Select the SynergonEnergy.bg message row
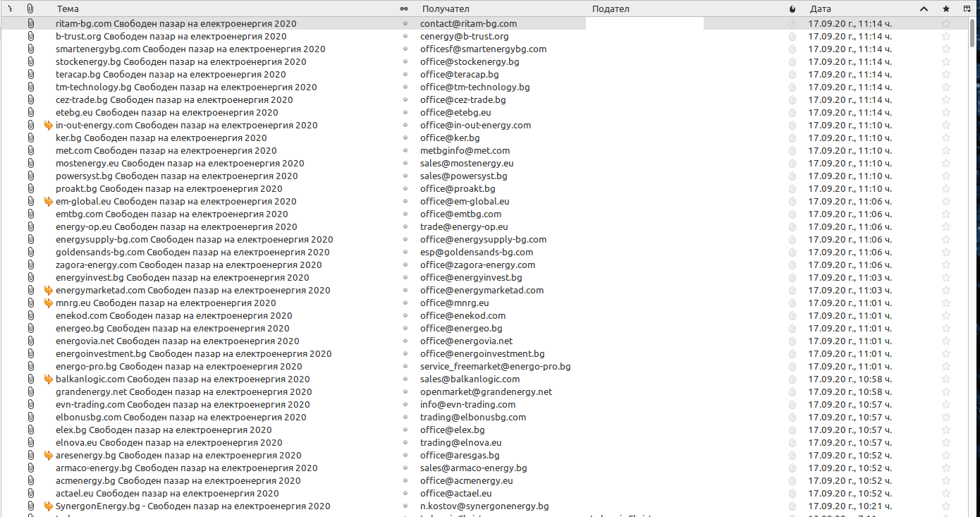Viewport: 980px width, 517px height. (x=192, y=506)
